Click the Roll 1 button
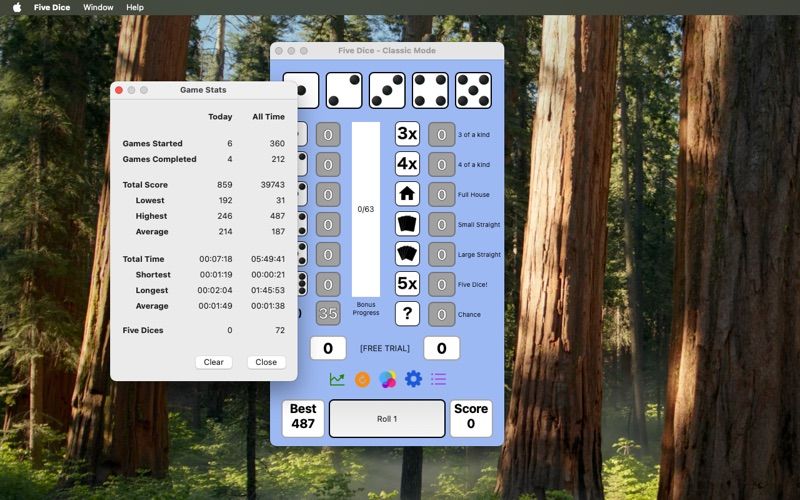The width and height of the screenshot is (800, 500). click(x=387, y=419)
